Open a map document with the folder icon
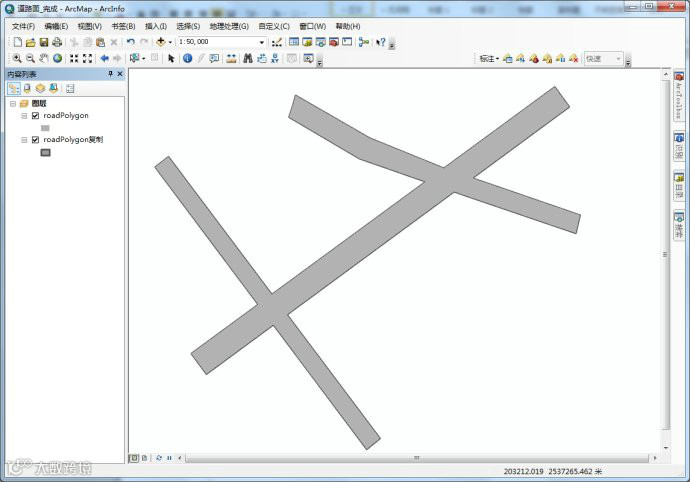The height and width of the screenshot is (482, 690). coord(30,42)
